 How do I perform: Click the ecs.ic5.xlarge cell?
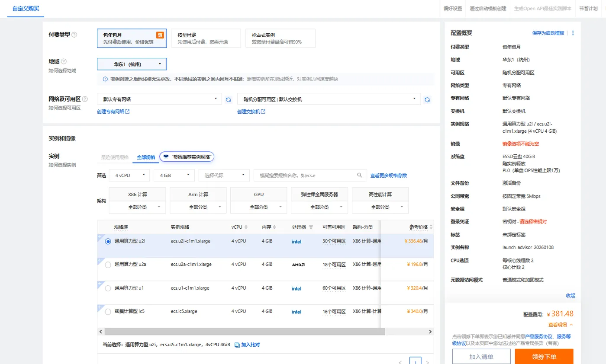(x=184, y=311)
